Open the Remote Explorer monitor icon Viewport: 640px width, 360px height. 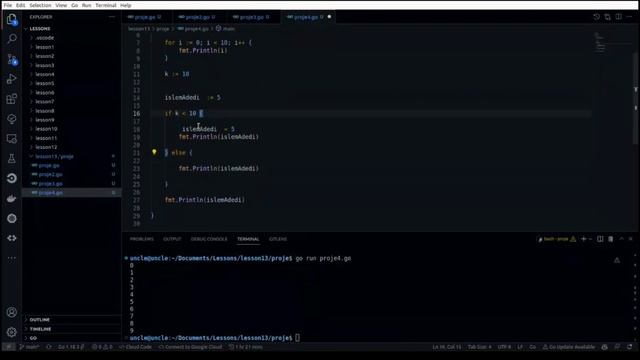click(12, 139)
